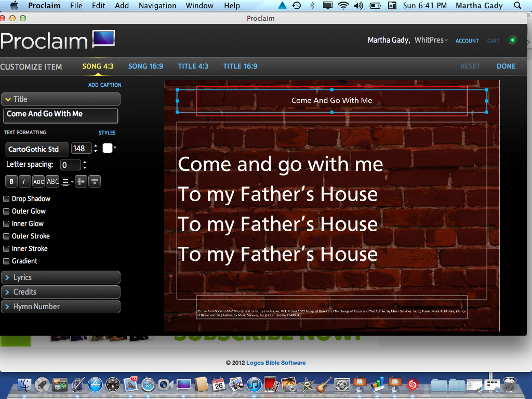Open Mail with the 133 badge
The height and width of the screenshot is (399, 532).
(x=130, y=384)
